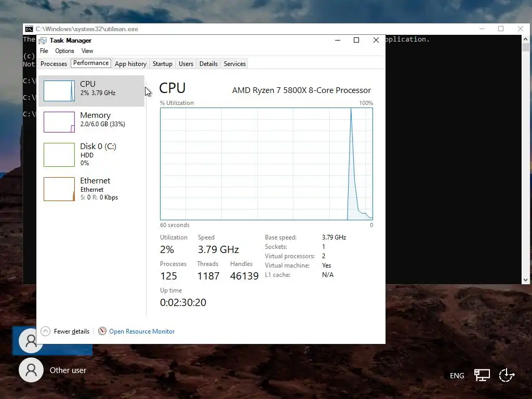Click the 'S: 0 R: 0 Kbps' text
Viewport: 532px width, 399px height.
click(99, 197)
